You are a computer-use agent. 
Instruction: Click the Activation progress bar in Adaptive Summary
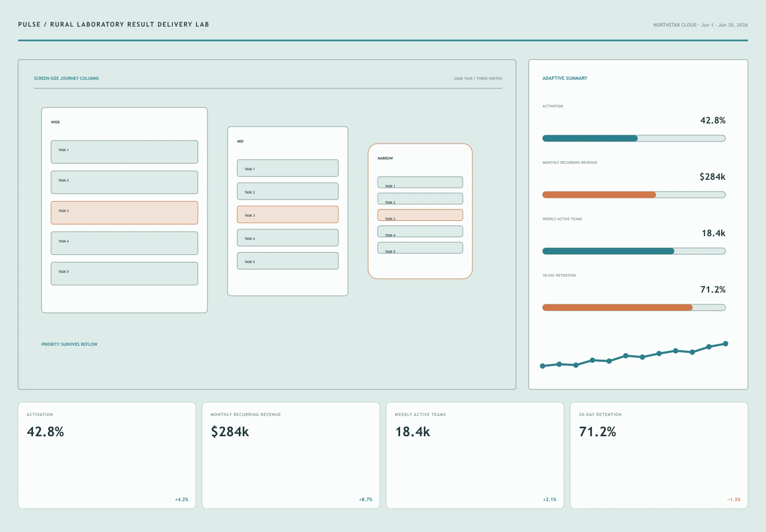(x=634, y=138)
